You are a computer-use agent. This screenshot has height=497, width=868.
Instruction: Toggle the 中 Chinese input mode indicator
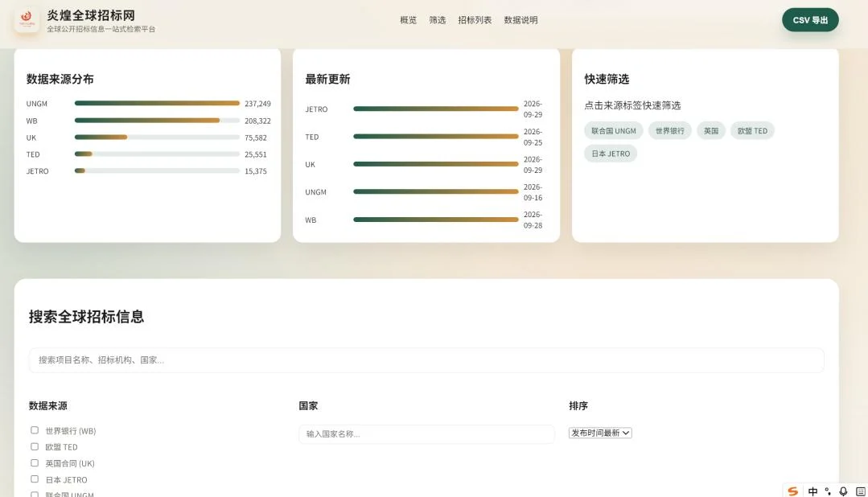(812, 491)
